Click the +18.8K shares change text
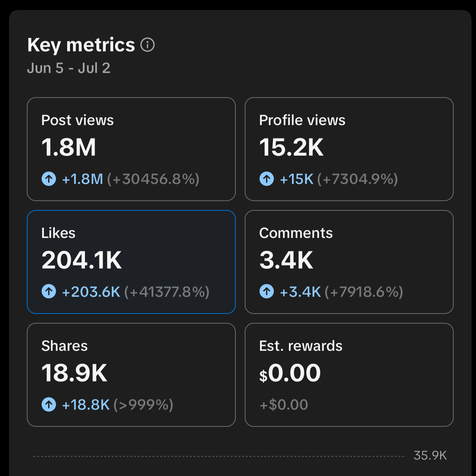The height and width of the screenshot is (476, 476). point(86,405)
